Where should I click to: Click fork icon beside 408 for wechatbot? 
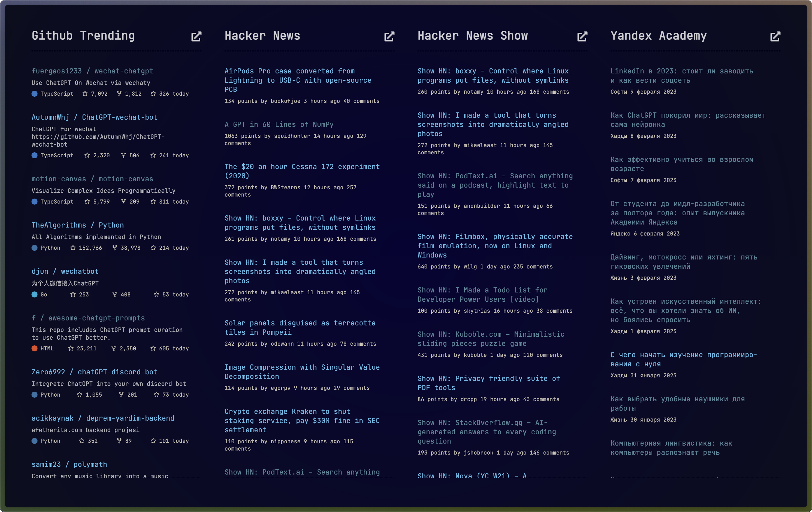click(x=115, y=294)
